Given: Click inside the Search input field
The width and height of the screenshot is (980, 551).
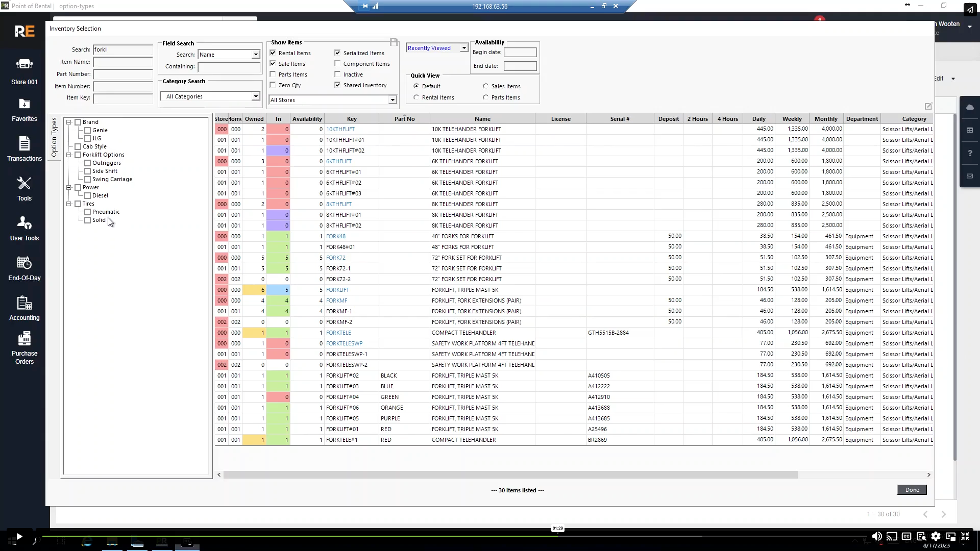Looking at the screenshot, I should [x=122, y=49].
